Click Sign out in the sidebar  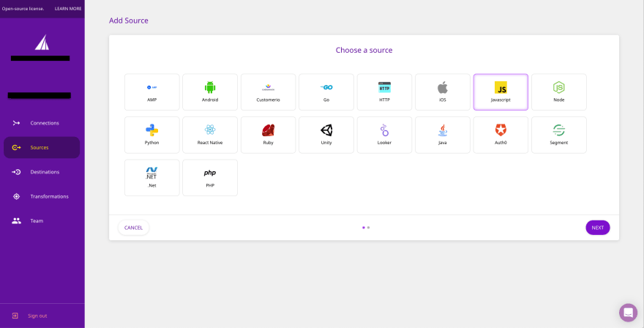(x=37, y=316)
